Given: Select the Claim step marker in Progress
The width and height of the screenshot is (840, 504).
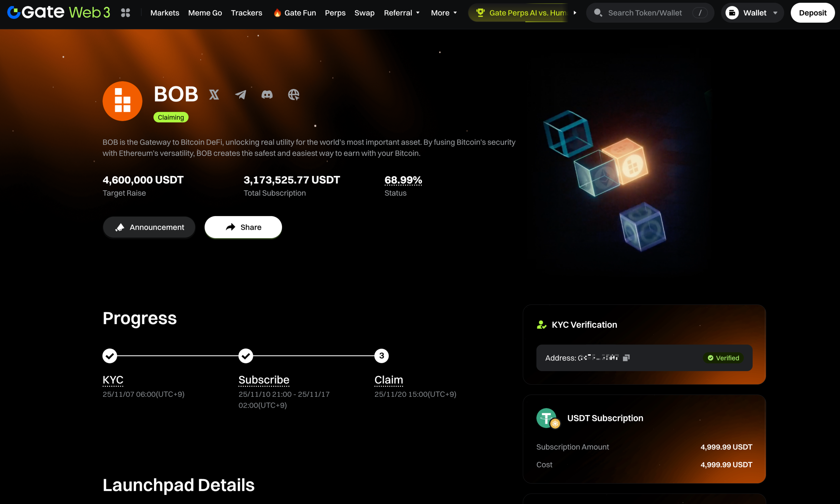Looking at the screenshot, I should [x=381, y=356].
